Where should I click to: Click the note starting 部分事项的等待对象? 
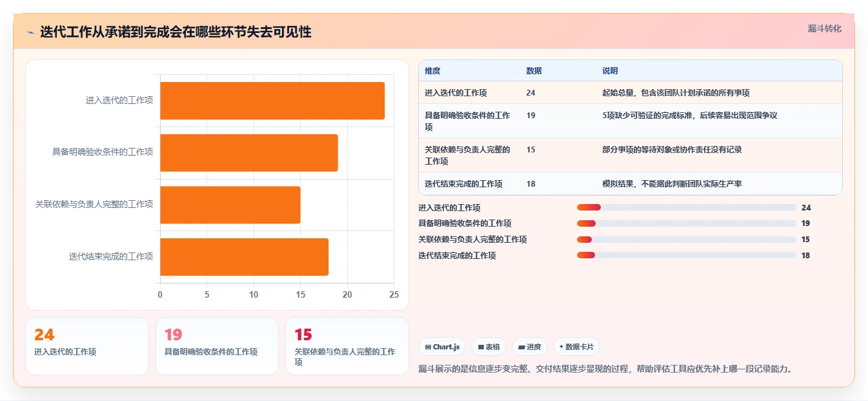point(672,150)
